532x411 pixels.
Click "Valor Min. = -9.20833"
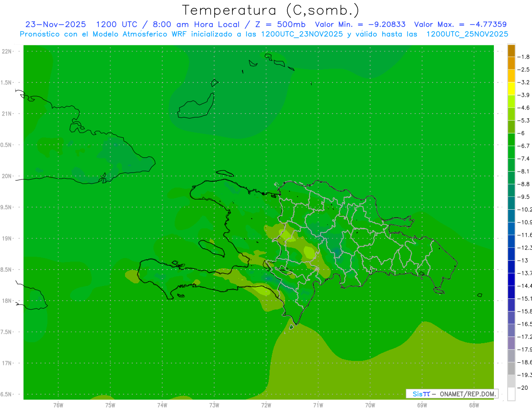click(360, 24)
